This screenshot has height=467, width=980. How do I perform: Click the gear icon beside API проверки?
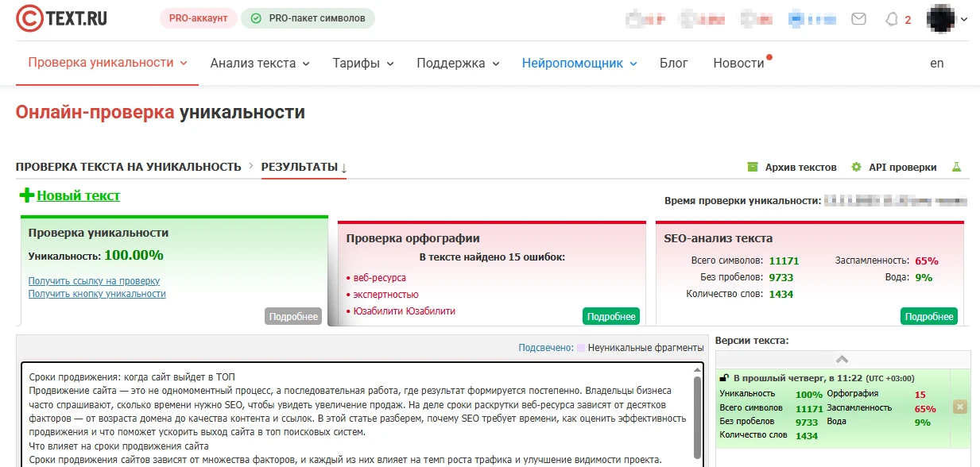855,167
